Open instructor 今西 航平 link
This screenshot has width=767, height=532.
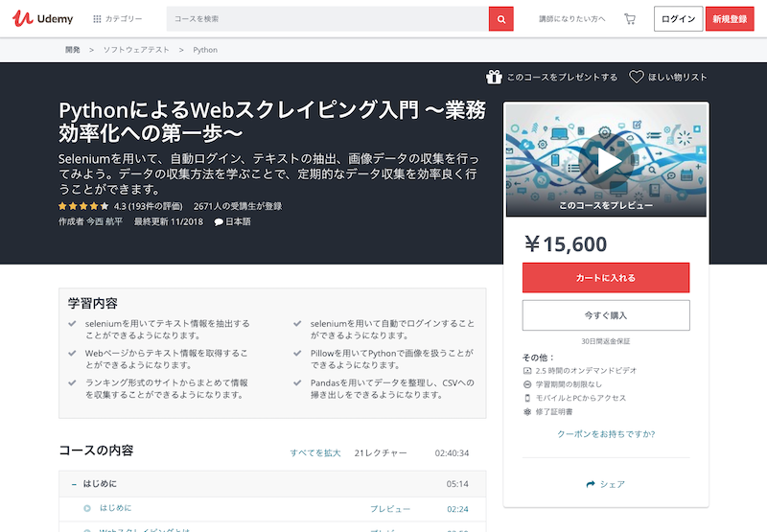pyautogui.click(x=105, y=221)
